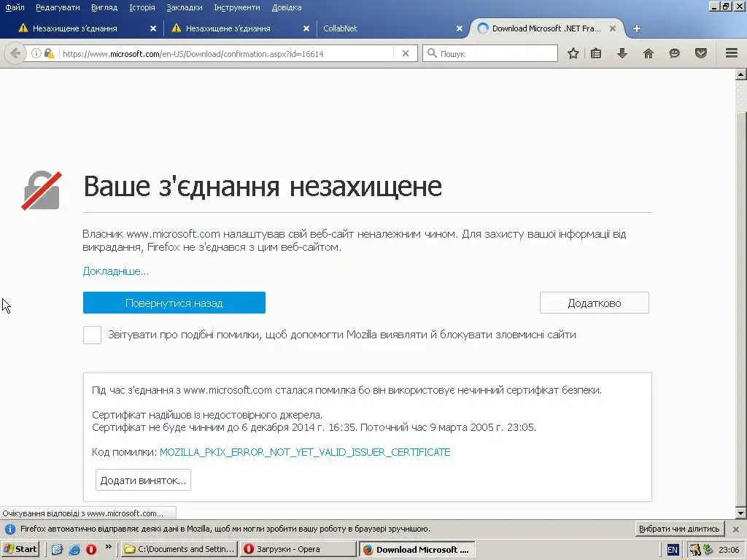Screen dimensions: 747x560
Task: Open the Інструменти menu
Action: click(237, 7)
